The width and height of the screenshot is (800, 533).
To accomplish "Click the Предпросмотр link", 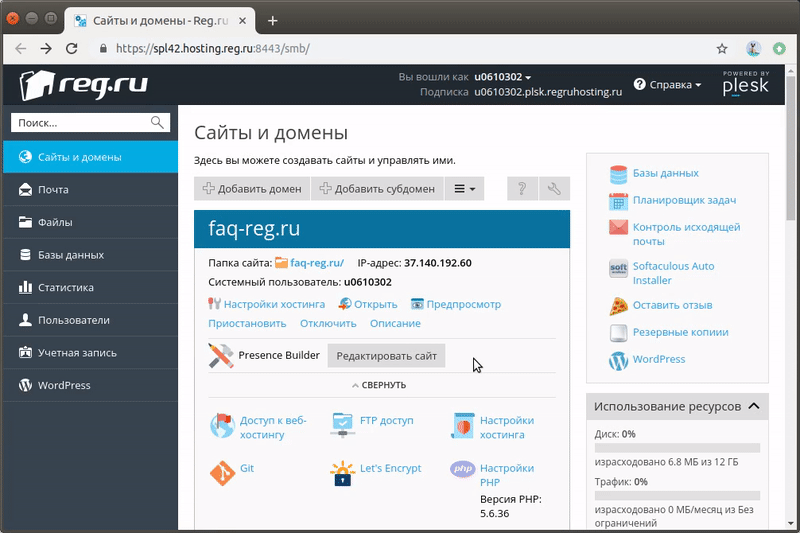I will (463, 304).
